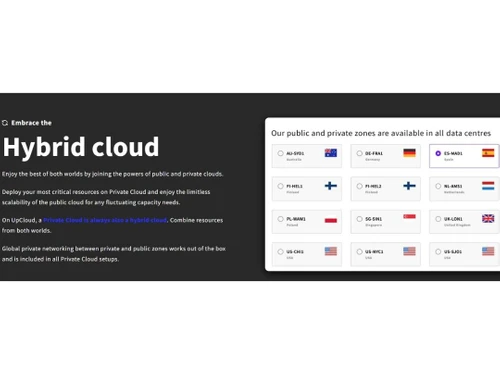Click the cycle icon beside Embrace the
This screenshot has width=500, height=375.
point(5,123)
